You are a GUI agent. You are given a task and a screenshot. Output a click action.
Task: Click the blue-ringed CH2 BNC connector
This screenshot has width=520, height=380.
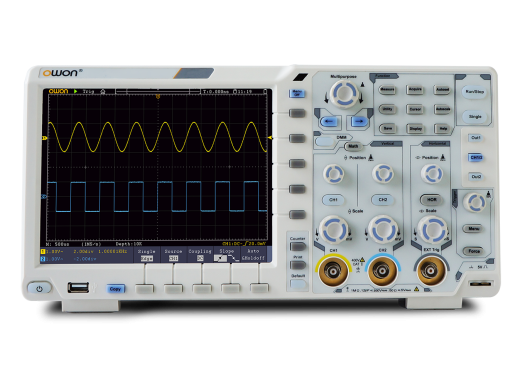(x=383, y=272)
